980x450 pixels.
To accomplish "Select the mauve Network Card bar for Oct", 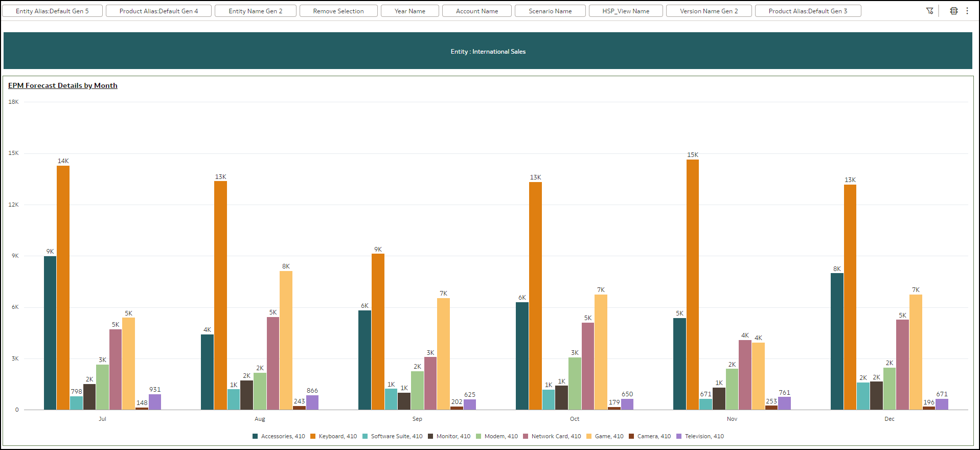I will pyautogui.click(x=588, y=366).
